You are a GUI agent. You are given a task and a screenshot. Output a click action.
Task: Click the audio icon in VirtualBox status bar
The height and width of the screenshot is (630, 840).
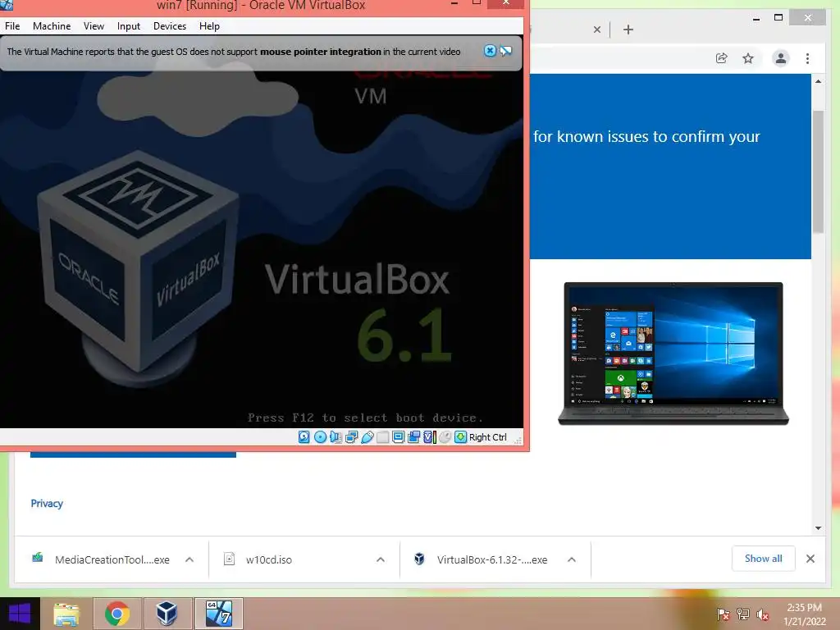(x=336, y=437)
